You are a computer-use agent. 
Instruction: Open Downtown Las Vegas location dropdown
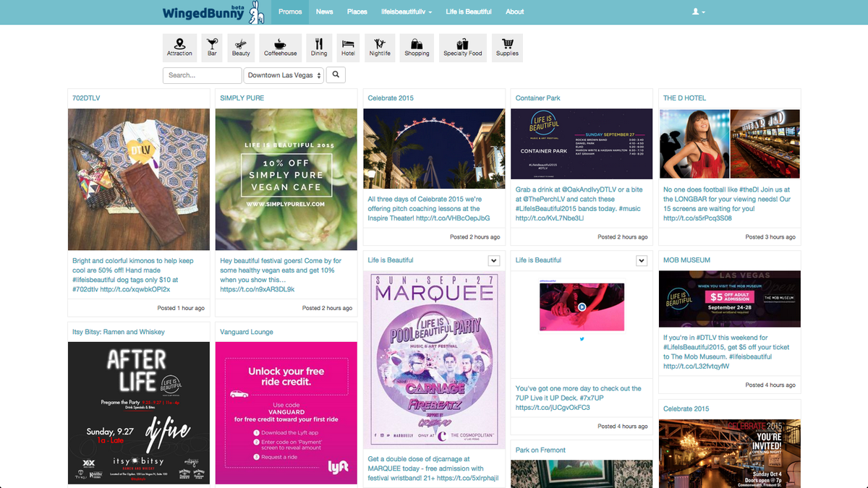tap(284, 75)
